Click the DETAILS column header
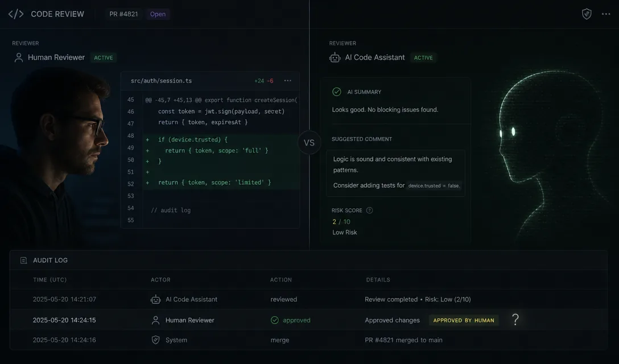The image size is (619, 364). click(378, 280)
